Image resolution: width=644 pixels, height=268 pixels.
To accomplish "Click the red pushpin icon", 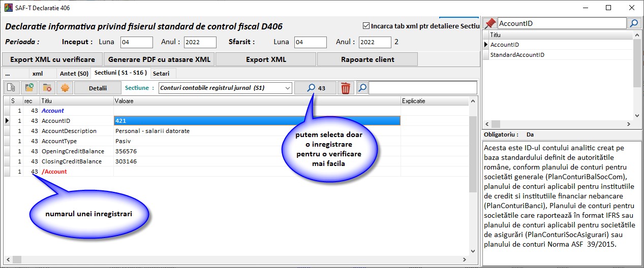I will point(490,23).
